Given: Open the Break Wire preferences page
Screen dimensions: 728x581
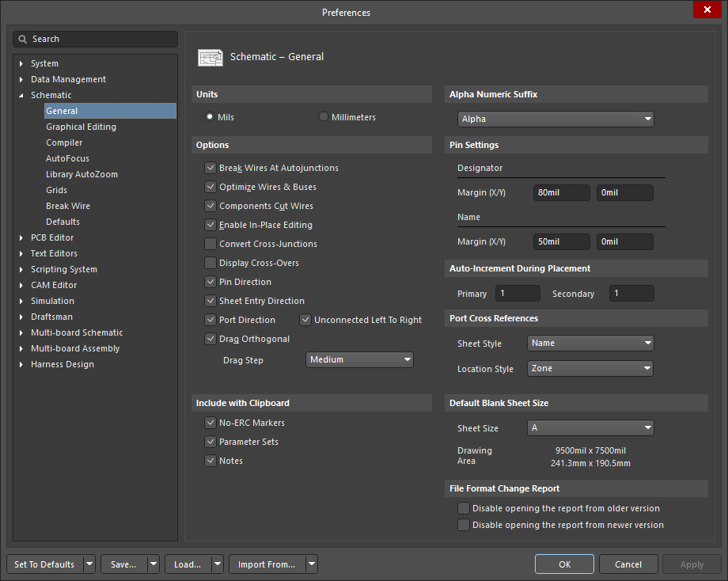Looking at the screenshot, I should coord(67,206).
